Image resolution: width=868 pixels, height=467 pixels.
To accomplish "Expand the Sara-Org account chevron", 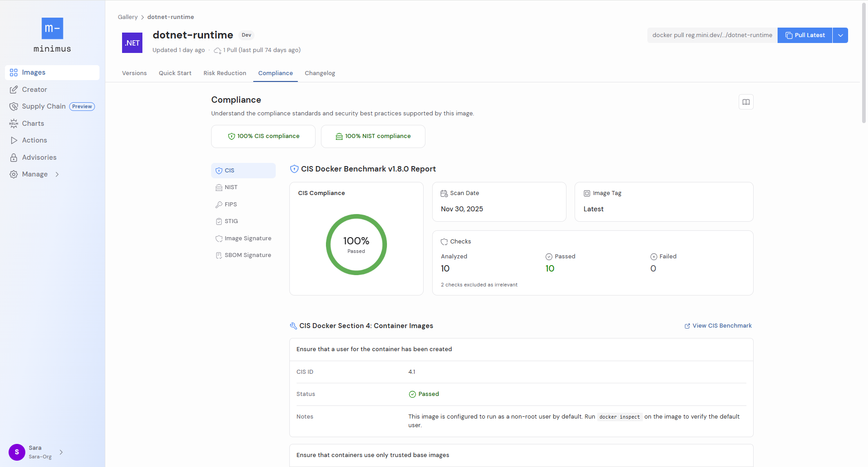I will coord(61,452).
